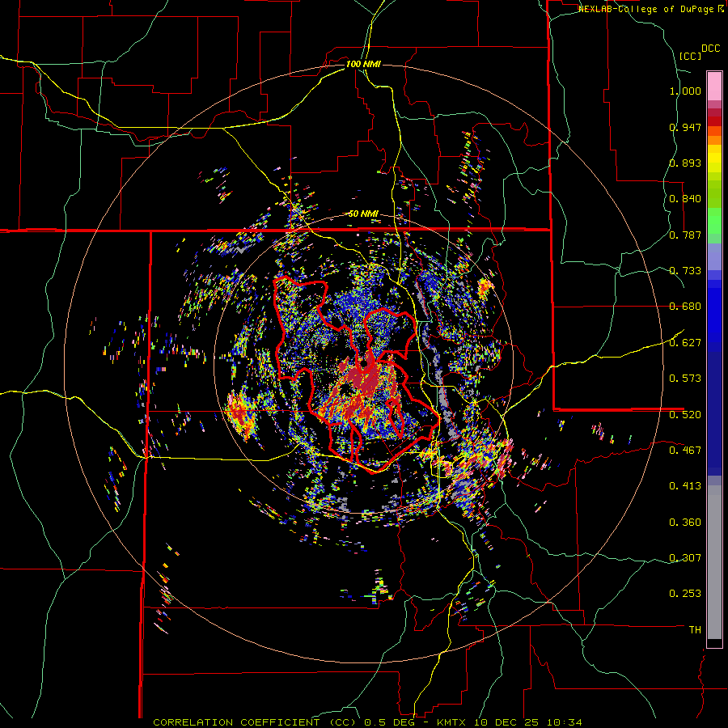Select the 0.360 scale value

685,523
